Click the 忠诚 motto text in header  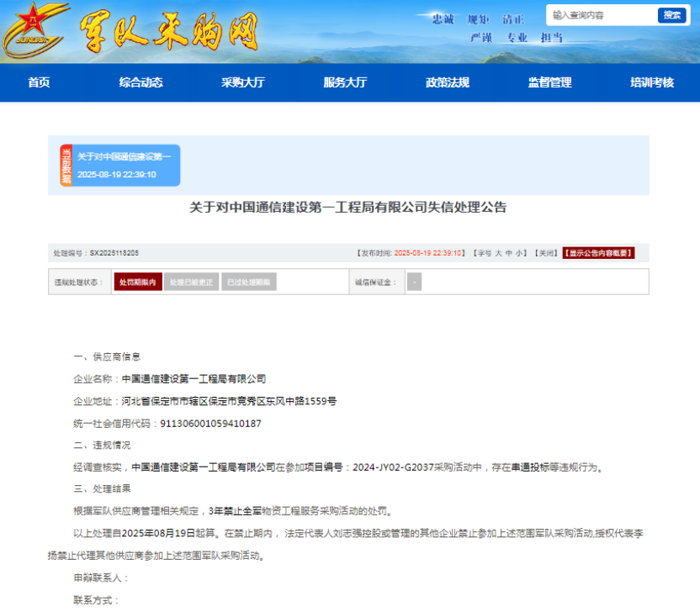click(x=443, y=19)
